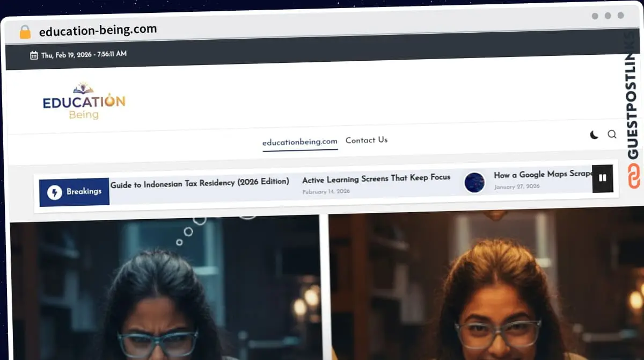Click the leftmost browser window control dot

pos(595,16)
